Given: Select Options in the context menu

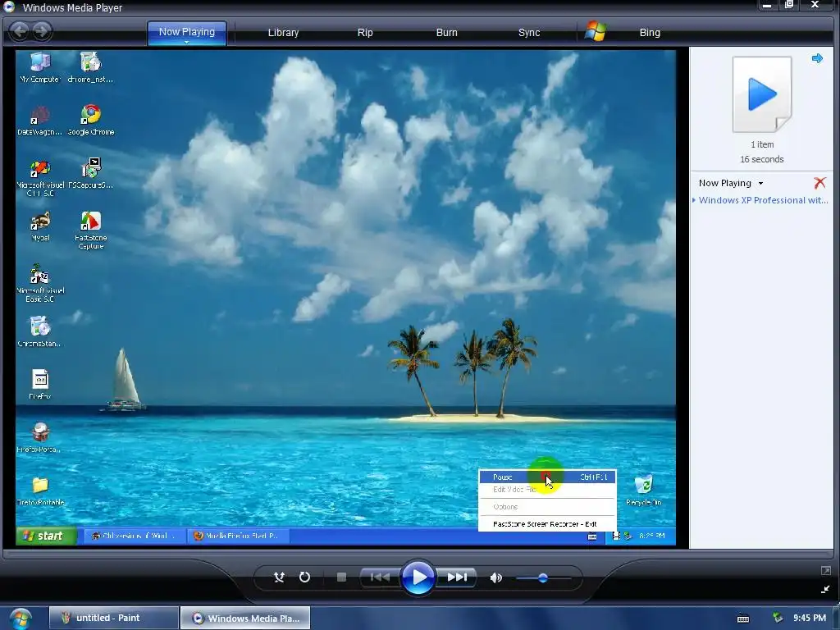Looking at the screenshot, I should (547, 507).
